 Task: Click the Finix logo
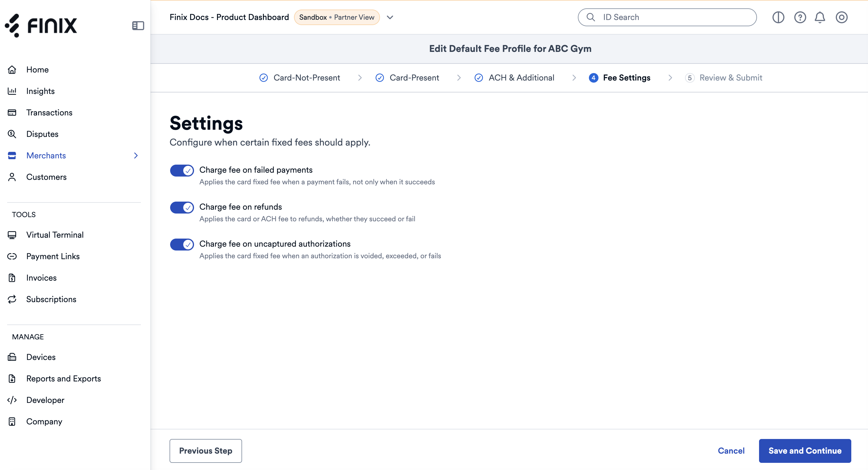(x=41, y=26)
